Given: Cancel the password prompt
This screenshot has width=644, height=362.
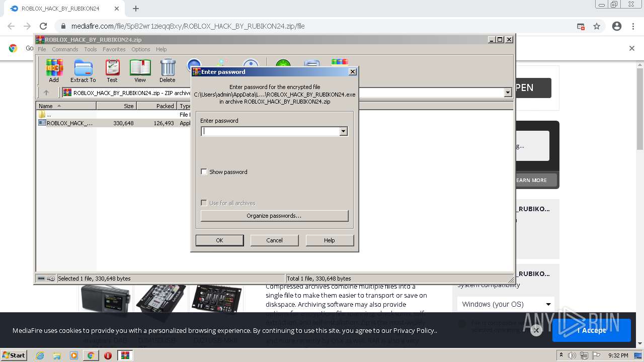Looking at the screenshot, I should (x=274, y=240).
